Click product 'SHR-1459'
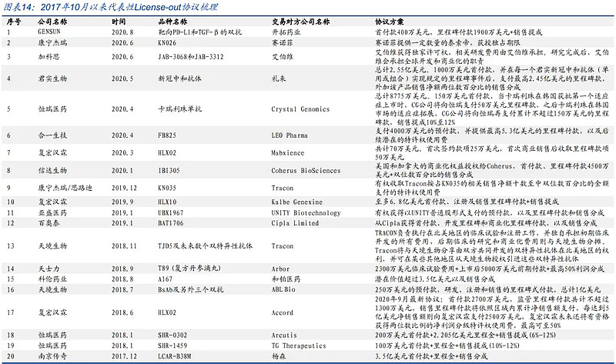 pyautogui.click(x=172, y=346)
